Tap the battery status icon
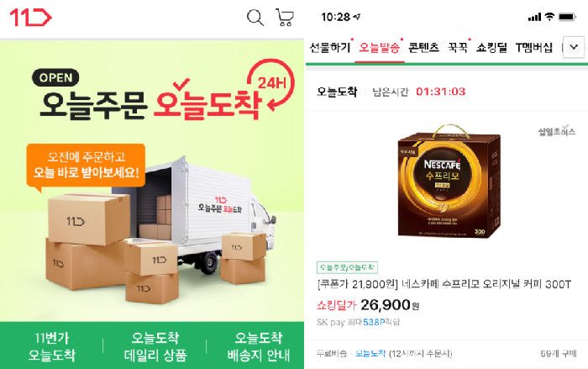588x369 pixels. pyautogui.click(x=567, y=17)
